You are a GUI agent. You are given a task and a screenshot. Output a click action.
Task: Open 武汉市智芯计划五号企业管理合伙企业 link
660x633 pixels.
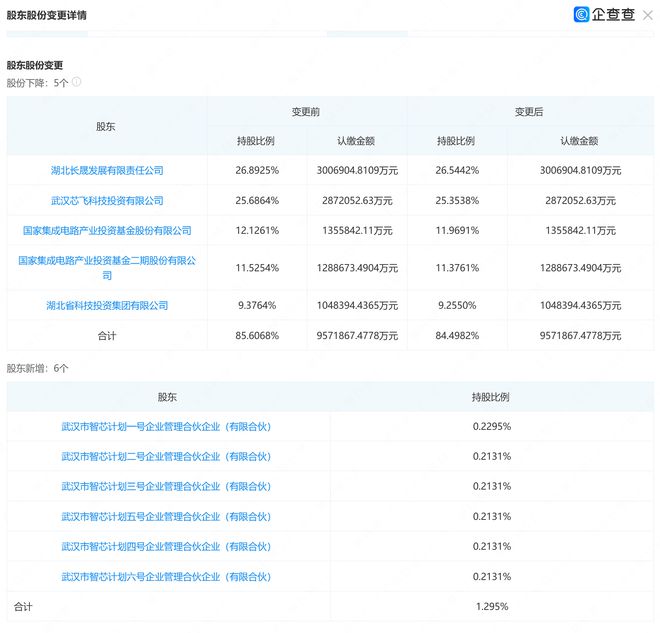[166, 517]
